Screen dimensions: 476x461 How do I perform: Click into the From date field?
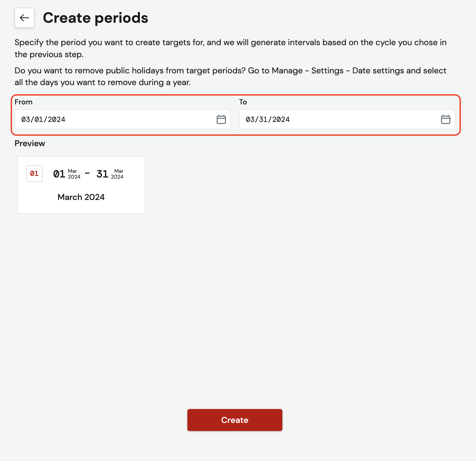pyautogui.click(x=122, y=119)
